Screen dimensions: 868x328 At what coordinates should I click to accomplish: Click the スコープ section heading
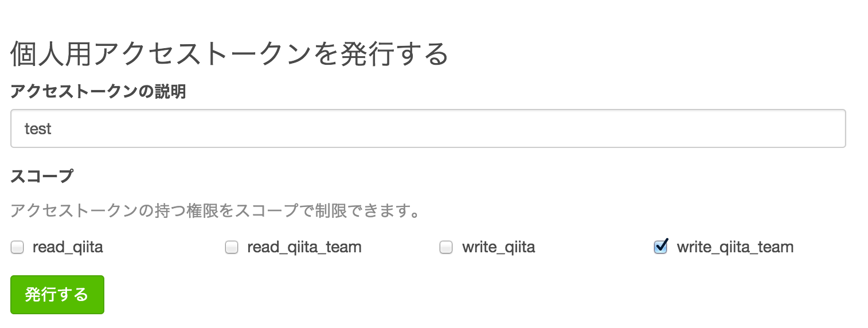42,176
